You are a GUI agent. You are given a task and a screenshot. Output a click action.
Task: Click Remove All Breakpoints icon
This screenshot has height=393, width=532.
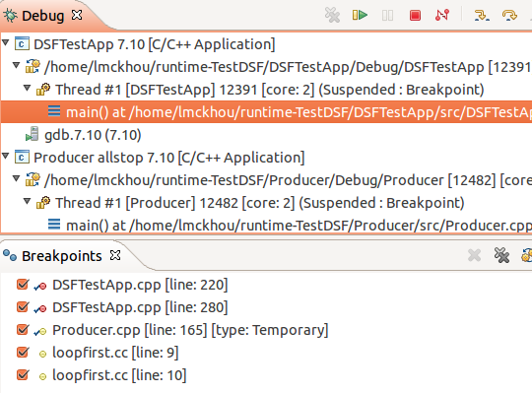click(501, 255)
